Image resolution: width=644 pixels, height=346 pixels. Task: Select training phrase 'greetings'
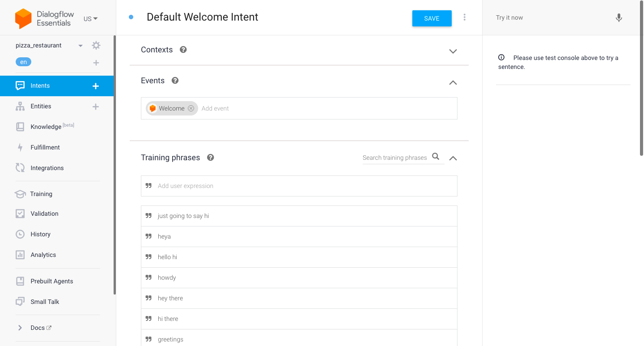299,338
